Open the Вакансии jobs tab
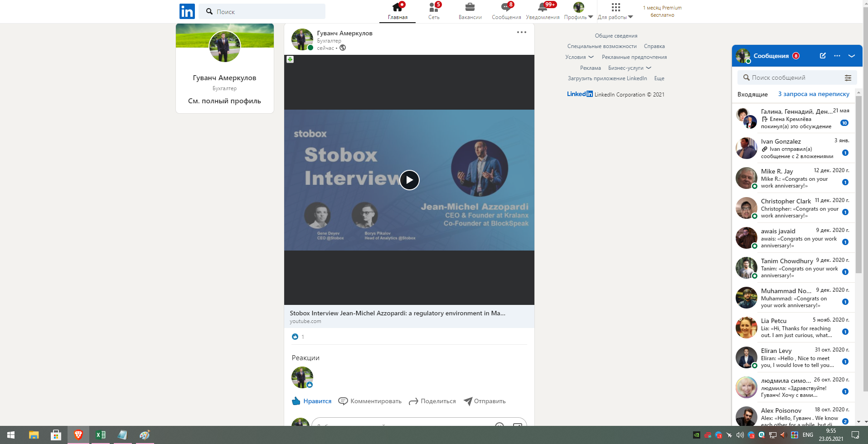 coord(470,11)
